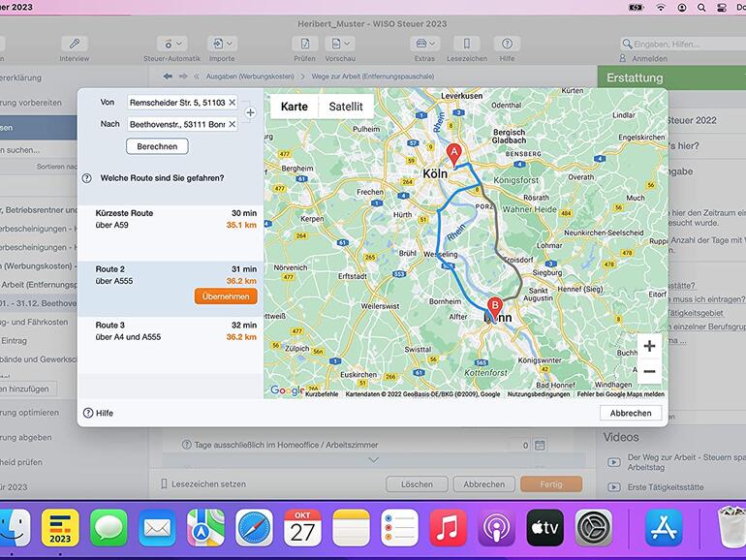This screenshot has height=560, width=746.
Task: Click the forward navigation arrow
Action: point(183,77)
